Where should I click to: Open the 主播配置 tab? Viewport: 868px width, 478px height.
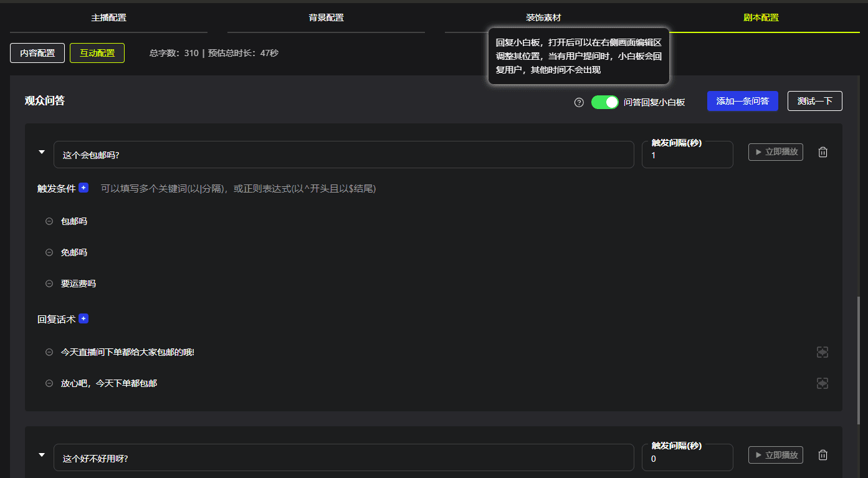tap(108, 17)
